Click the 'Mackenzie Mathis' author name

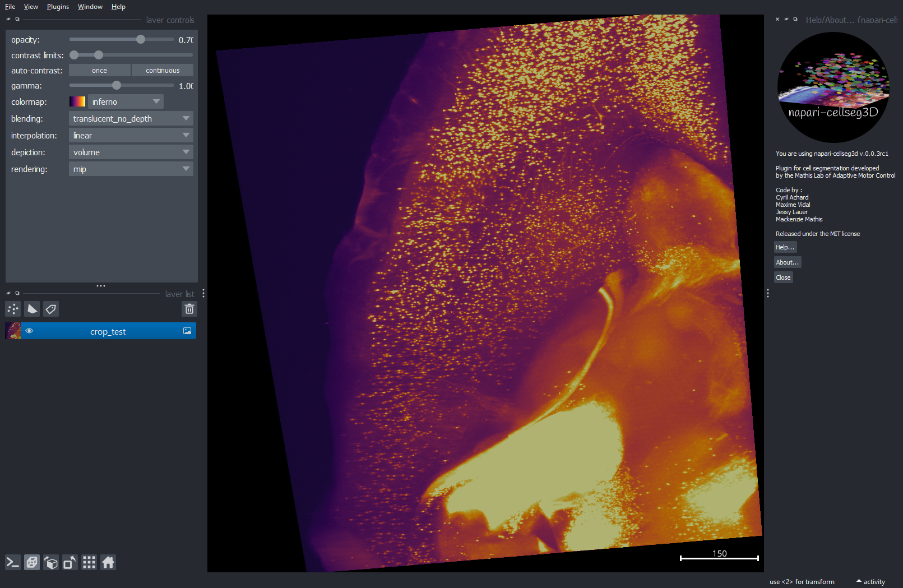799,219
